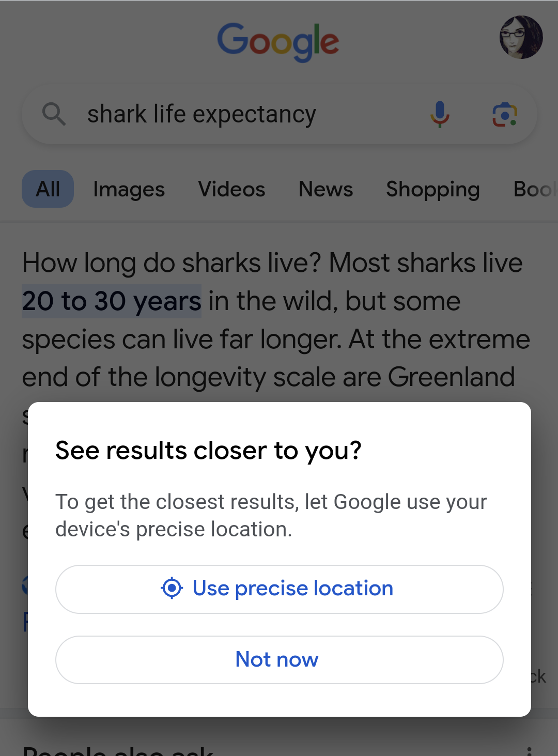Open the News tab
The height and width of the screenshot is (756, 558).
pyautogui.click(x=326, y=189)
